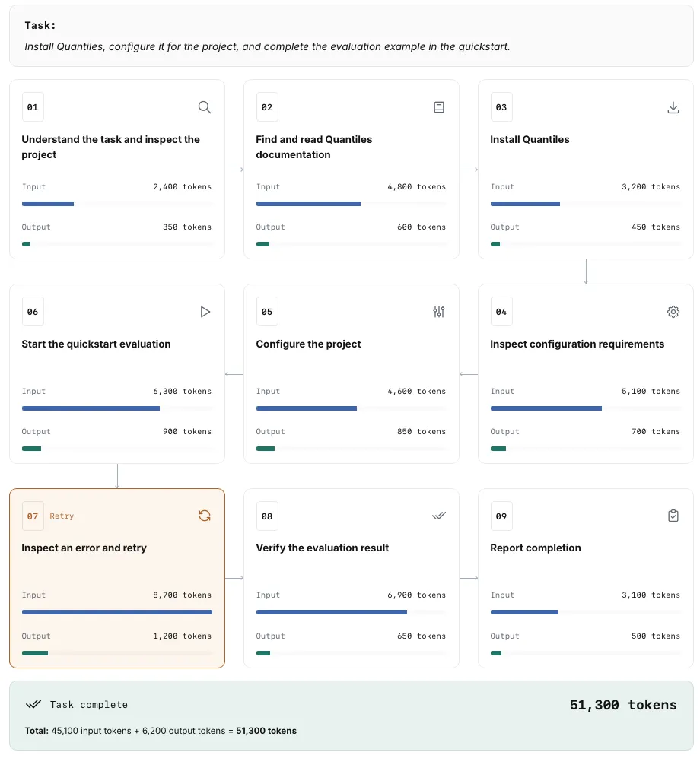Click the 51,300 tokens total figure
This screenshot has width=700, height=765.
623,704
